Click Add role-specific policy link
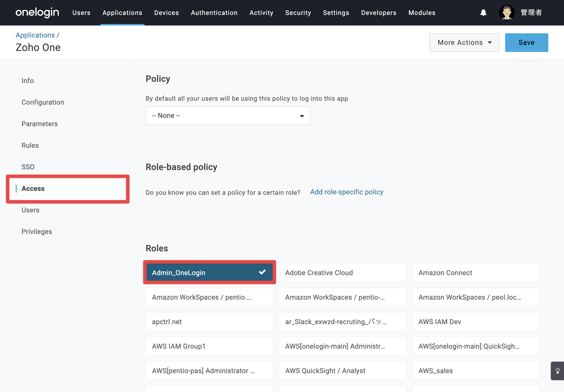564x392 pixels. [x=346, y=192]
